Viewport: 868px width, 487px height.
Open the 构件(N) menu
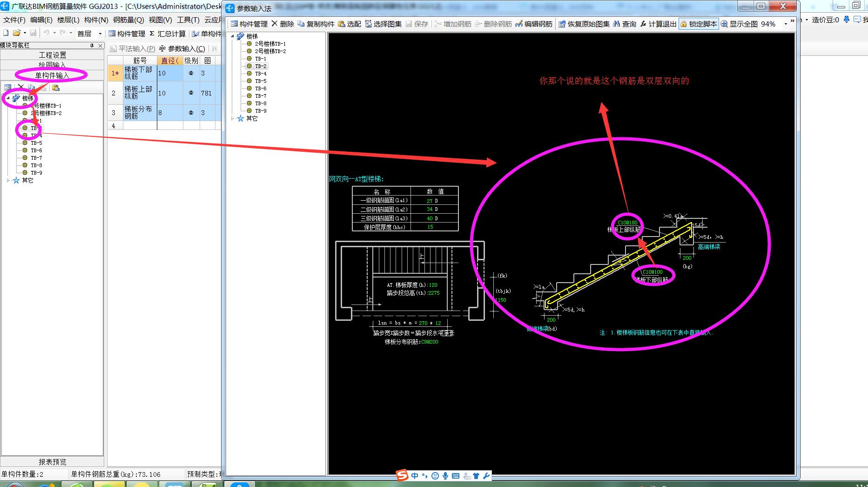coord(96,20)
